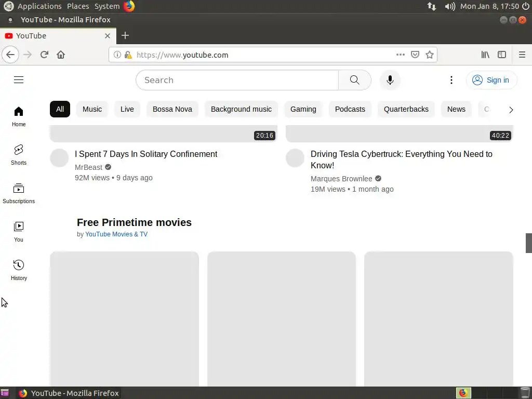Open the YouTube Movies & TV link
The width and height of the screenshot is (532, 399).
pyautogui.click(x=116, y=234)
